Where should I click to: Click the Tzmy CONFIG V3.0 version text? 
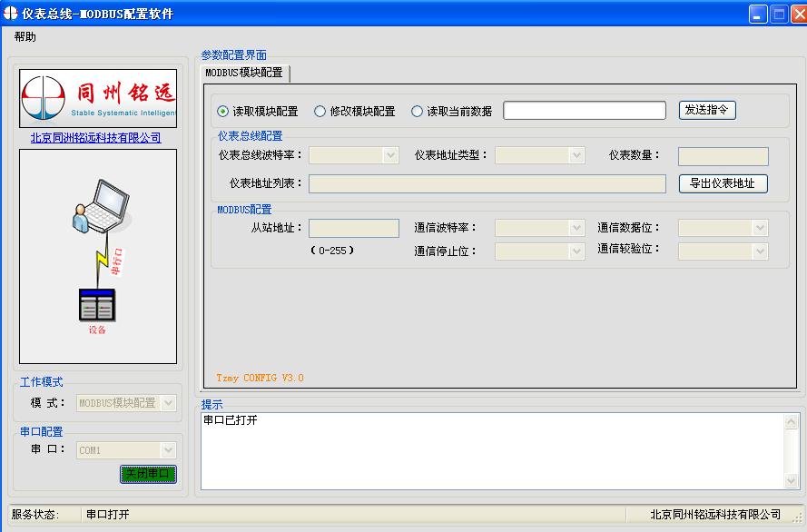coord(260,378)
